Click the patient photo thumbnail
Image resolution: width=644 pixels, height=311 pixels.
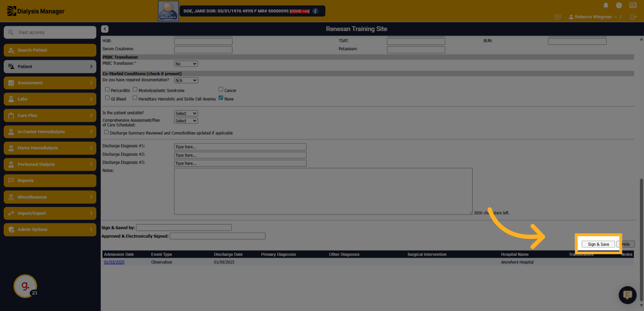point(168,11)
